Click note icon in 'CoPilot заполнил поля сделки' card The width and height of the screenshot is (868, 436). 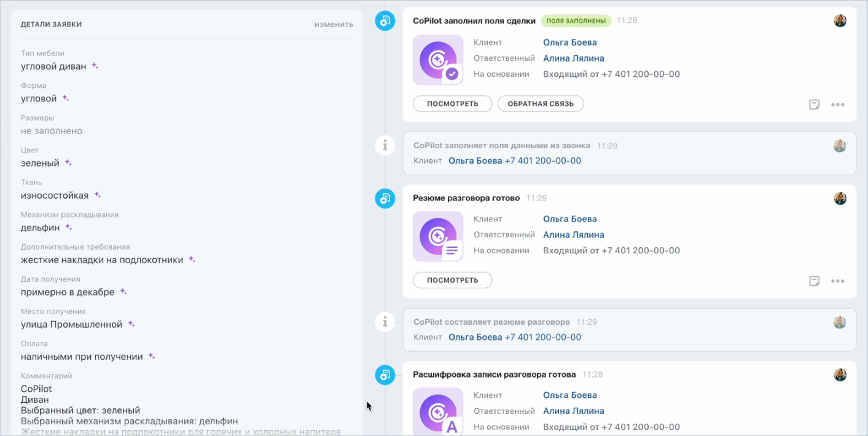click(815, 105)
